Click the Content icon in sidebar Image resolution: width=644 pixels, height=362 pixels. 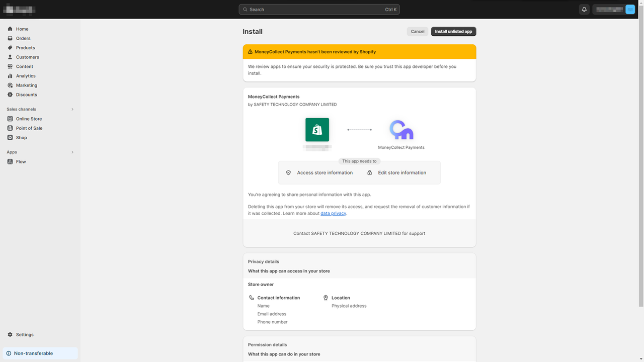[10, 66]
